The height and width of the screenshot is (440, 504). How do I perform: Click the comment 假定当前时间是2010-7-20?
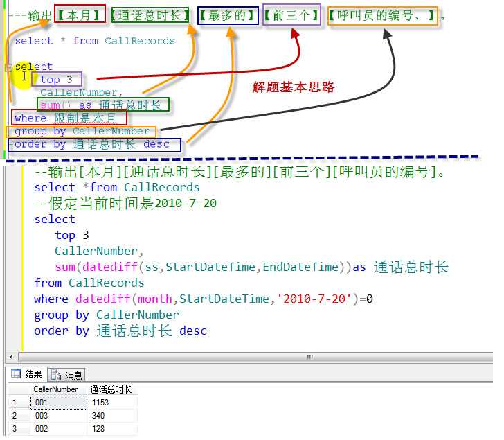[126, 203]
